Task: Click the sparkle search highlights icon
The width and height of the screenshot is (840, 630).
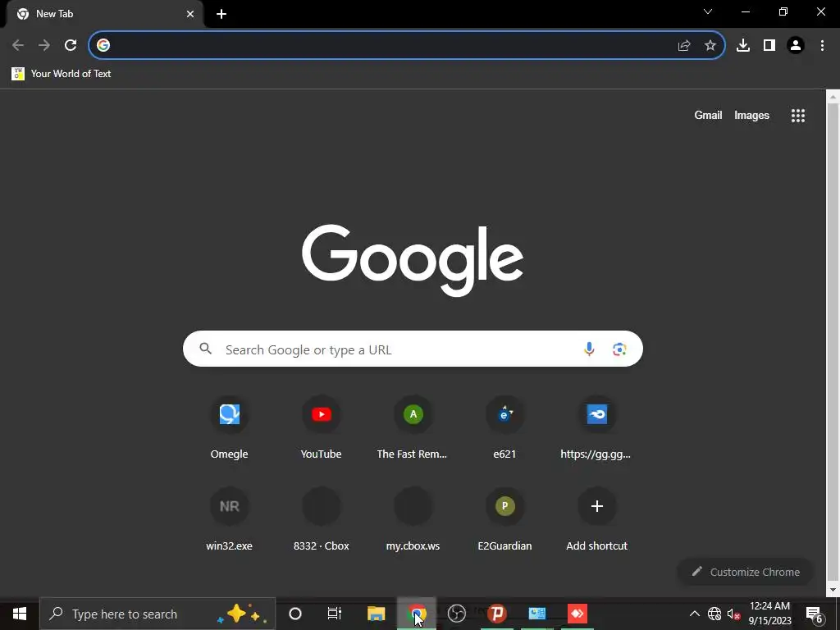Action: 242,614
